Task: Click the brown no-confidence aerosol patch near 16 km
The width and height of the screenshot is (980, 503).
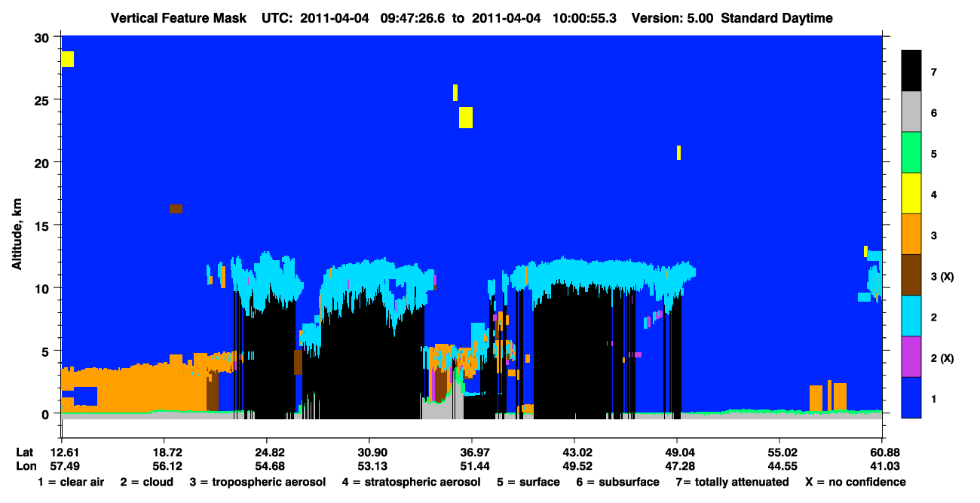Action: click(176, 209)
